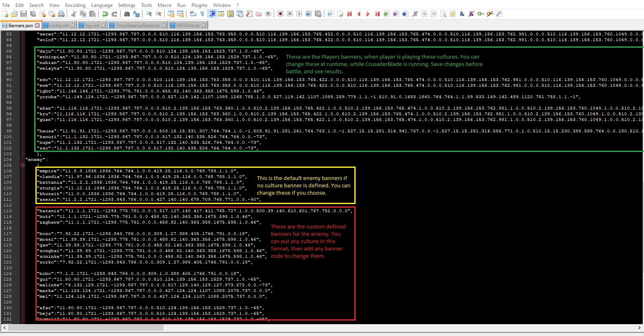Toggle the indent guide toolbar button
The height and width of the screenshot is (336, 644).
pos(212,14)
